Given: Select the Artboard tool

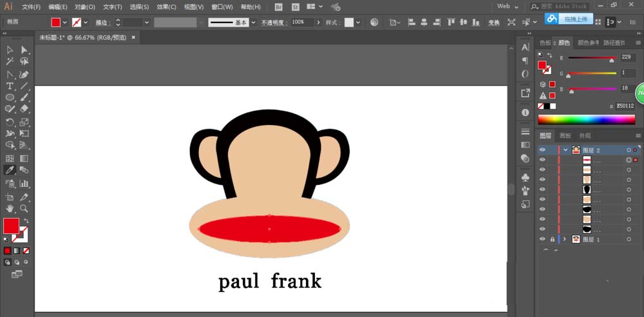Looking at the screenshot, I should click(10, 197).
